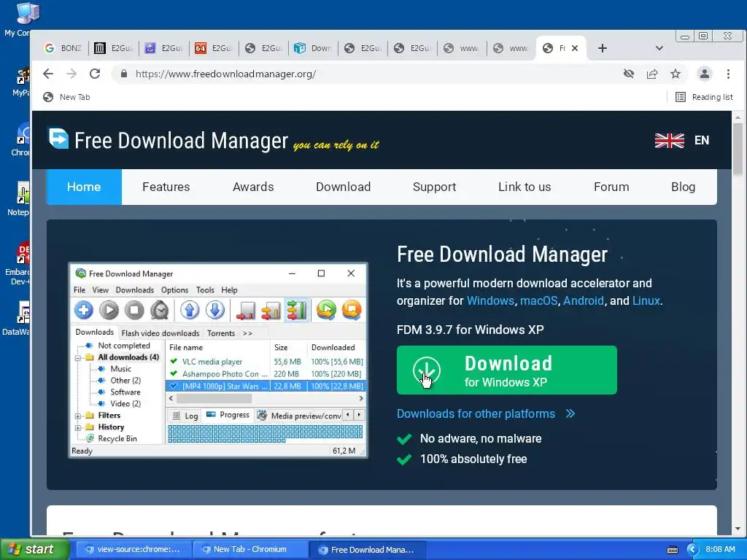
Task: Click the Android platform link
Action: tap(583, 301)
